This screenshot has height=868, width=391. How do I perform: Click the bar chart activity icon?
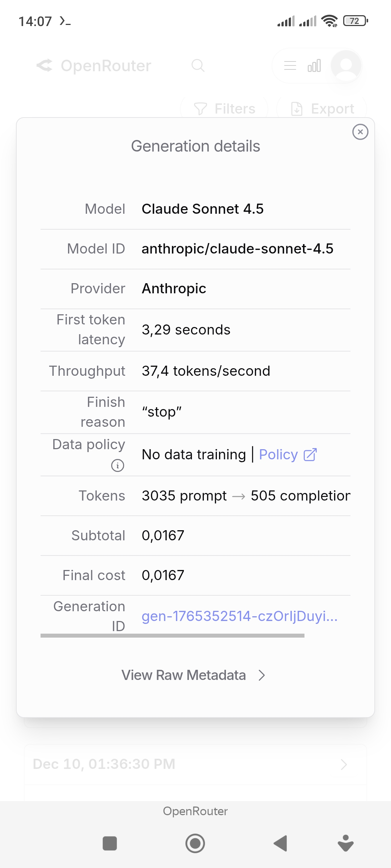(314, 66)
